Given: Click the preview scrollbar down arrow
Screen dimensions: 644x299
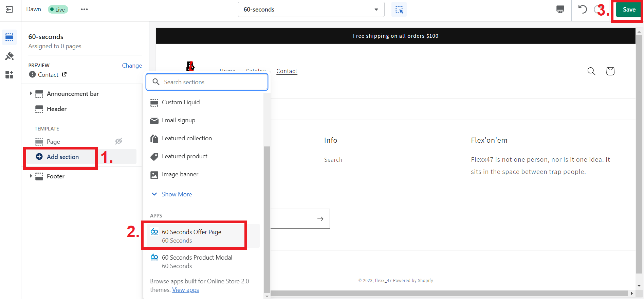Looking at the screenshot, I should point(639,286).
